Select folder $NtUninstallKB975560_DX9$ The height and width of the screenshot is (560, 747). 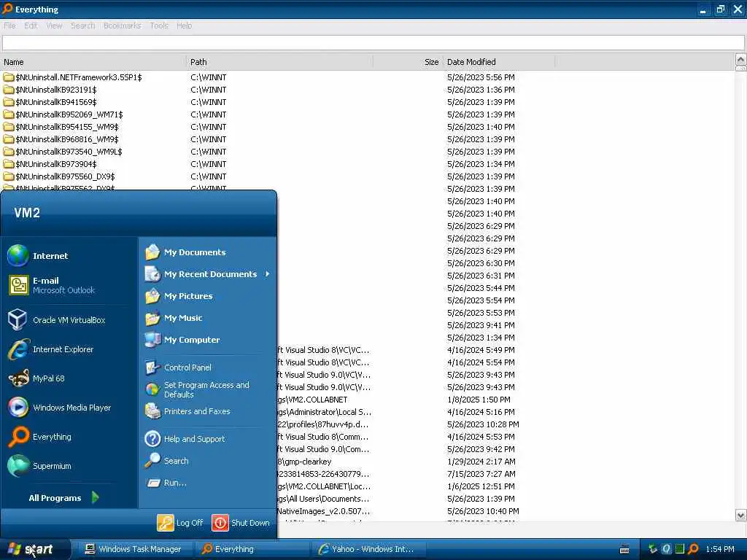coord(65,176)
